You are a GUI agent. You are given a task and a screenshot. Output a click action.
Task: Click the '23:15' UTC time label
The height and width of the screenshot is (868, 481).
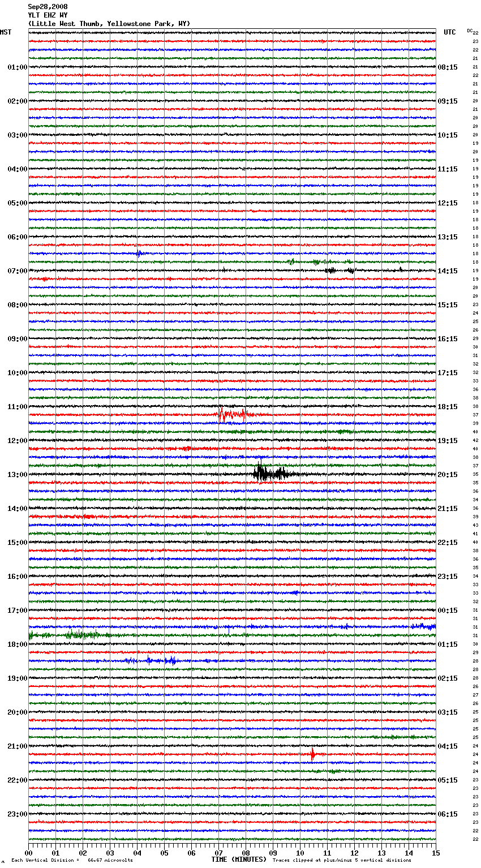coord(448,577)
